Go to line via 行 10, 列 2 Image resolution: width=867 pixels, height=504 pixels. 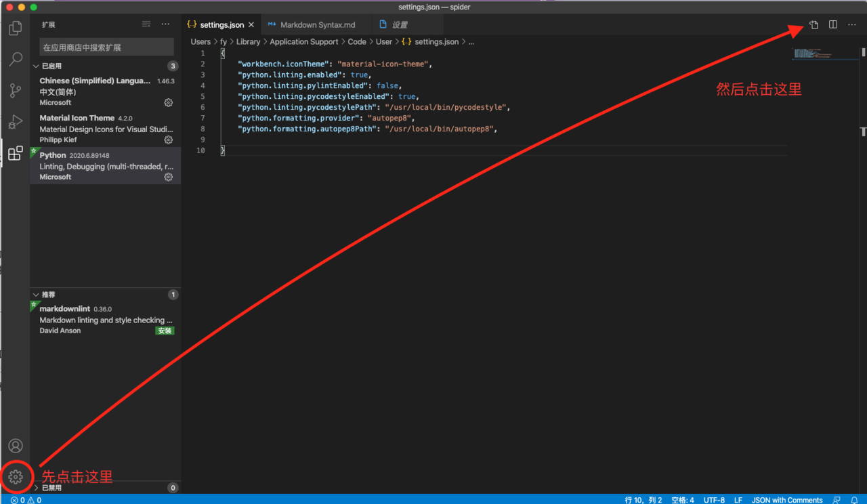click(643, 500)
